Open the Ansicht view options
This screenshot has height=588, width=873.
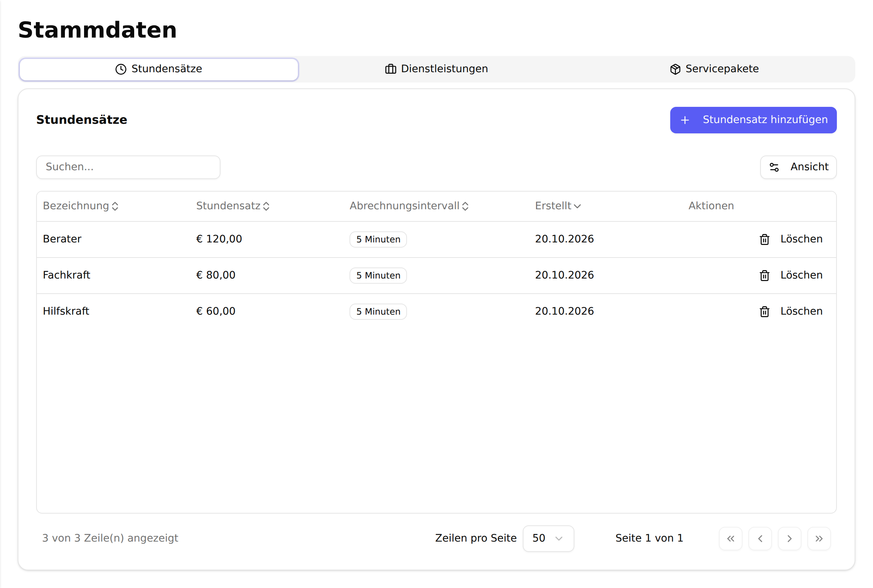click(798, 167)
